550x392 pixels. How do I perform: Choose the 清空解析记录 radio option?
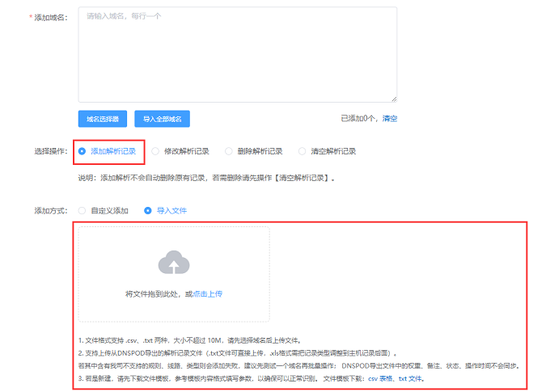click(x=302, y=151)
